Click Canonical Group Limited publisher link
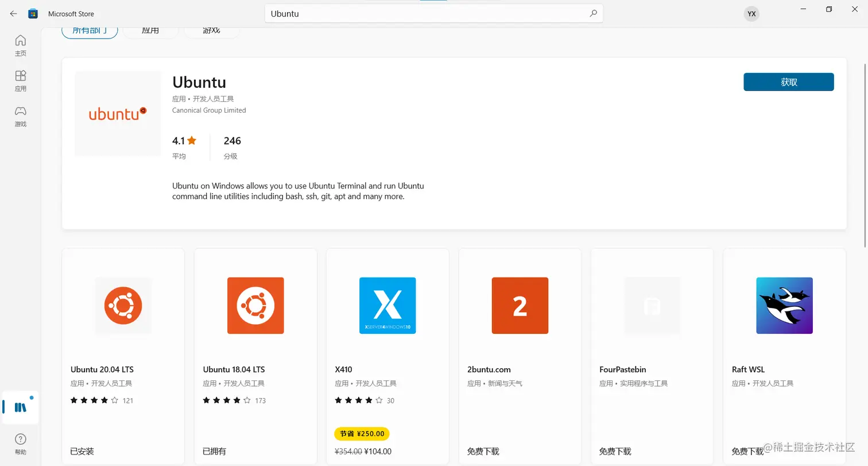The height and width of the screenshot is (466, 868). 208,110
